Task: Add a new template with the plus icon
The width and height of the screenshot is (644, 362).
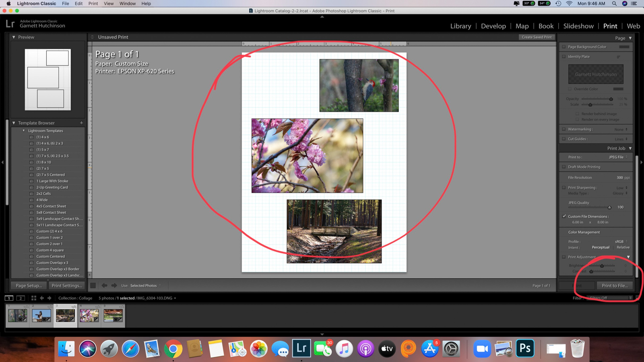Action: pos(81,123)
